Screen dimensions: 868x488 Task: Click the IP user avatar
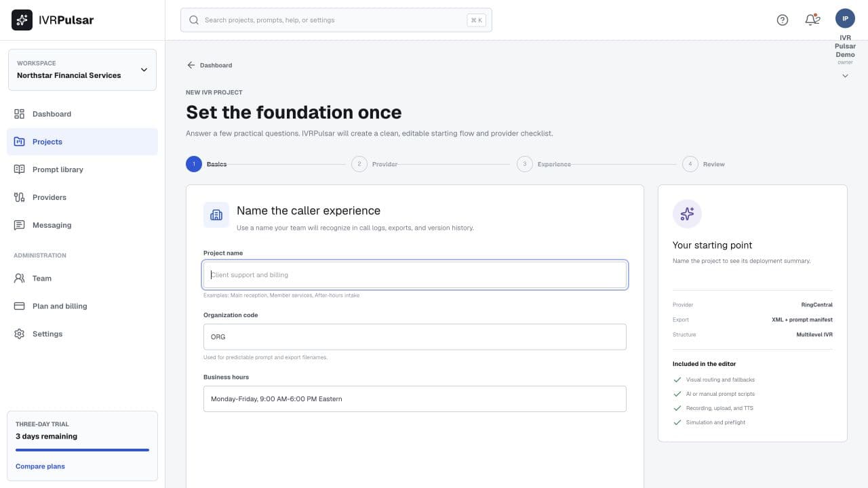click(845, 18)
